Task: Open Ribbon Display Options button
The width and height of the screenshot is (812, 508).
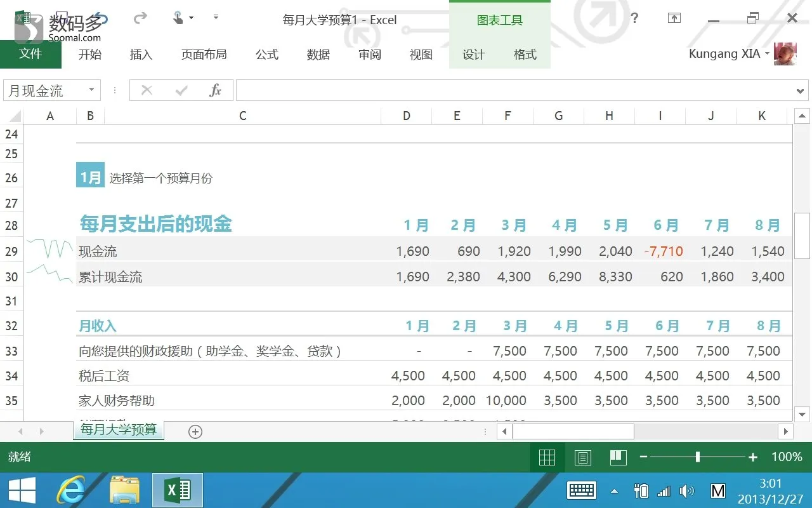Action: (674, 18)
